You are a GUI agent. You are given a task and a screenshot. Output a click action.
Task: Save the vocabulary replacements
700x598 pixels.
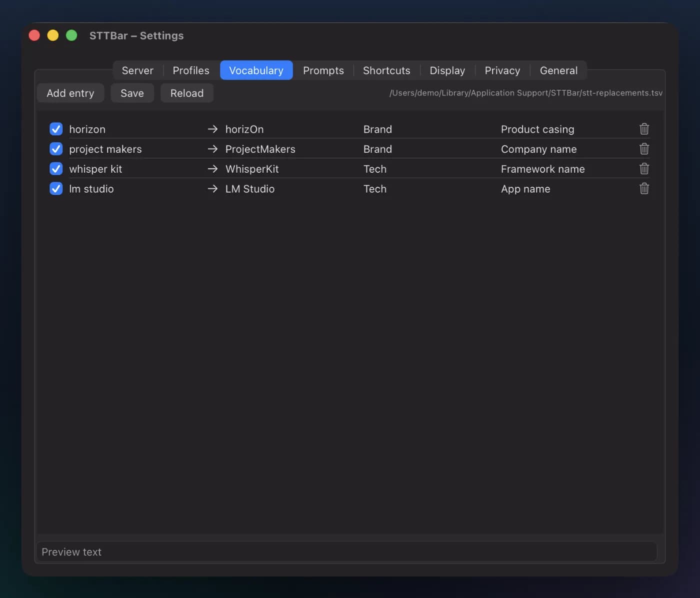click(x=132, y=93)
